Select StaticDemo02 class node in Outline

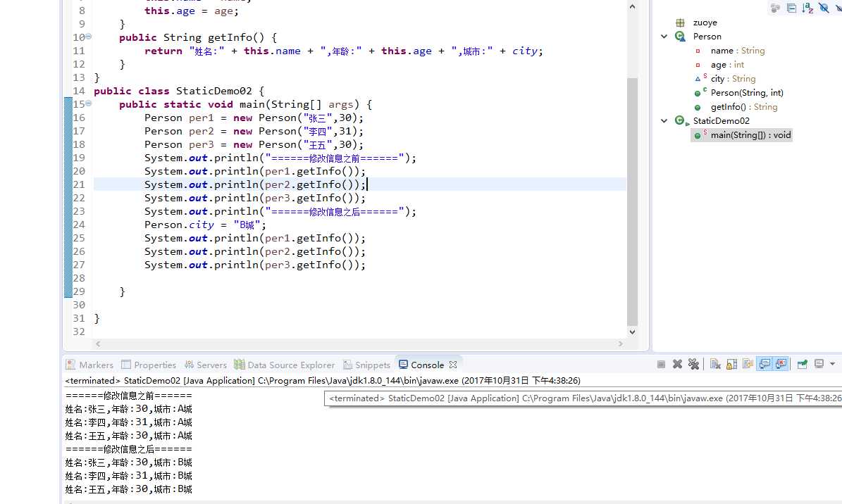(x=721, y=121)
